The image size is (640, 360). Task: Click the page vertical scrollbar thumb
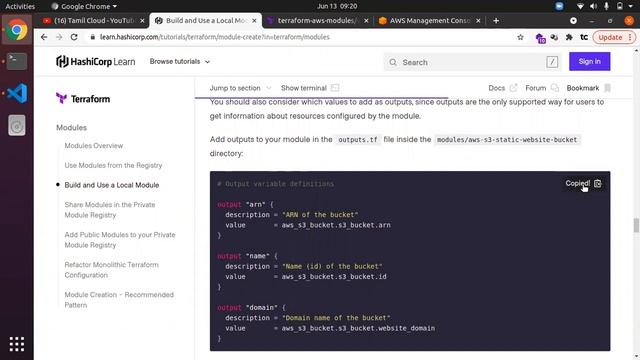pyautogui.click(x=636, y=225)
